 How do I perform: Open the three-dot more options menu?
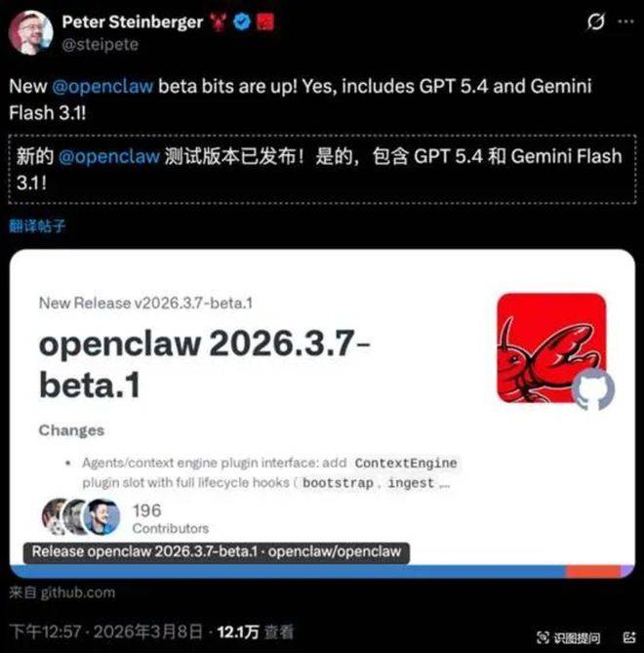tap(625, 21)
